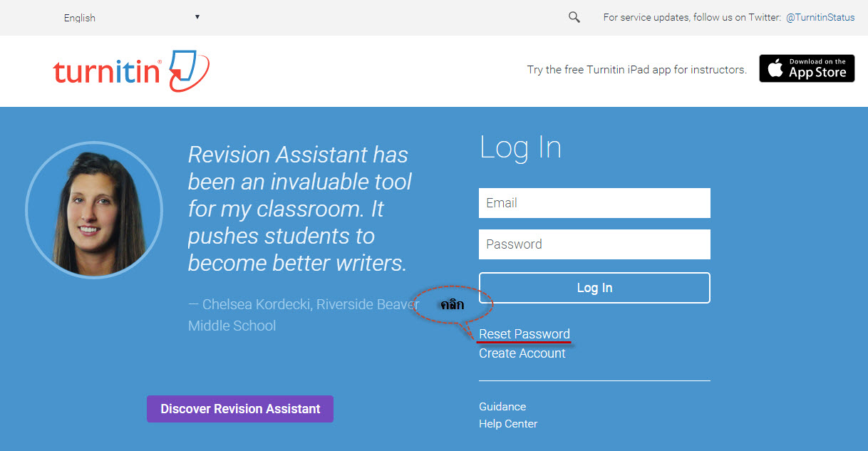Focus the Email input field
This screenshot has width=868, height=451.
[x=594, y=203]
